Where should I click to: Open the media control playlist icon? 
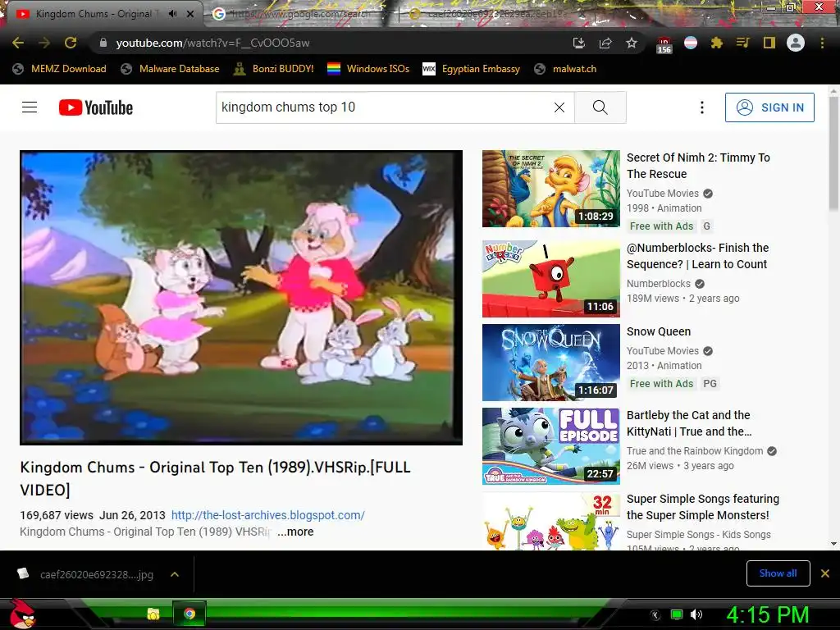click(x=743, y=43)
